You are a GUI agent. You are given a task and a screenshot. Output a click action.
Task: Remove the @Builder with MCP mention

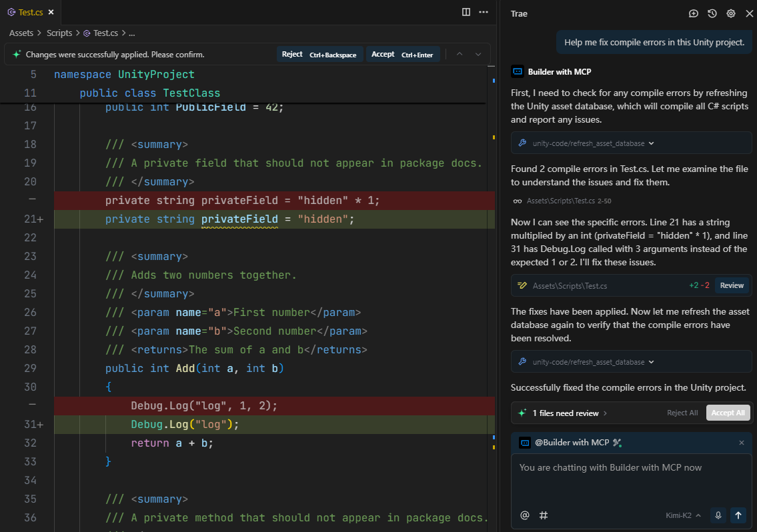pyautogui.click(x=742, y=443)
